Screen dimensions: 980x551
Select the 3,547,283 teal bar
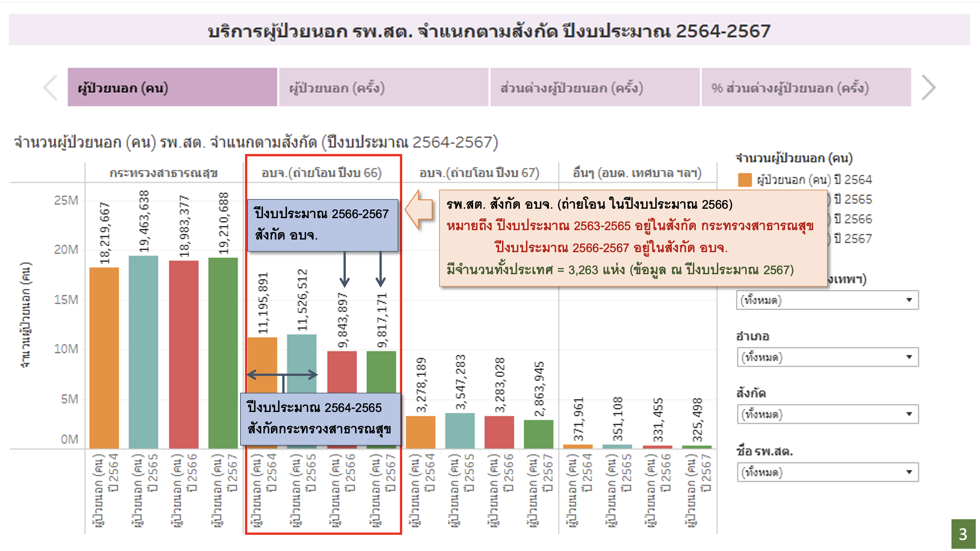[460, 431]
